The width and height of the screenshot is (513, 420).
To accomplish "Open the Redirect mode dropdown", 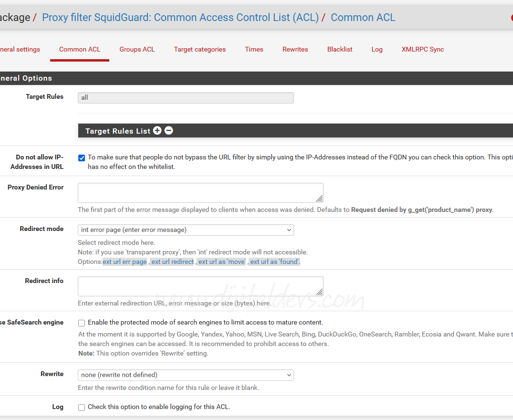I will (186, 230).
